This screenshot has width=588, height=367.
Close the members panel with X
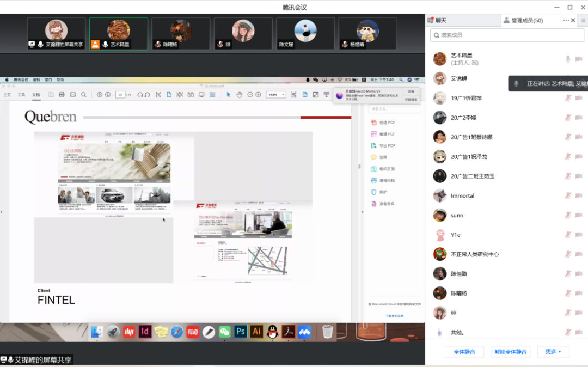pyautogui.click(x=573, y=20)
